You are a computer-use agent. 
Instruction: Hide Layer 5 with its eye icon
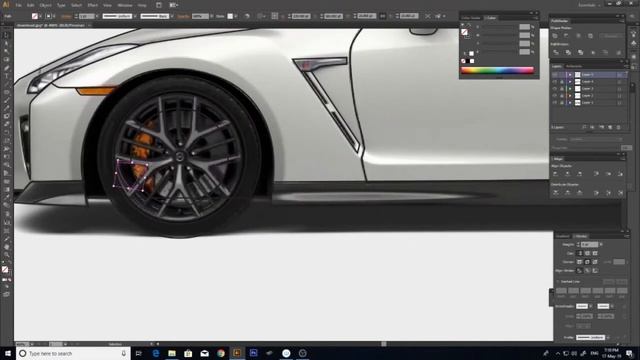pyautogui.click(x=554, y=75)
